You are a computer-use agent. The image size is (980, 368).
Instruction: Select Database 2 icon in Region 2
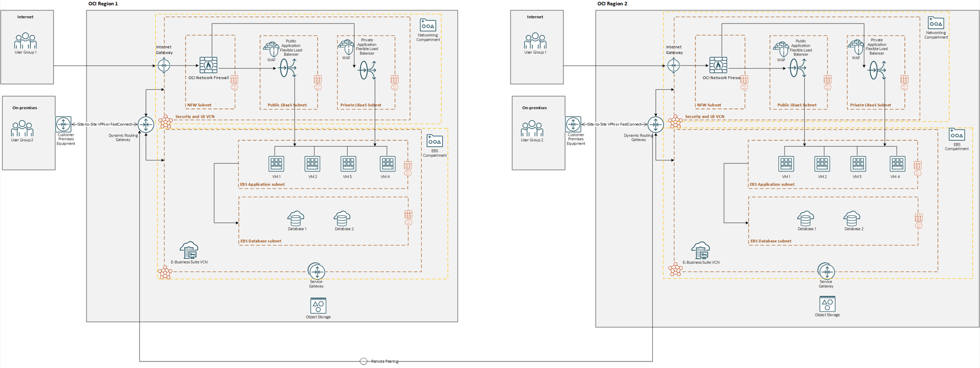(852, 219)
